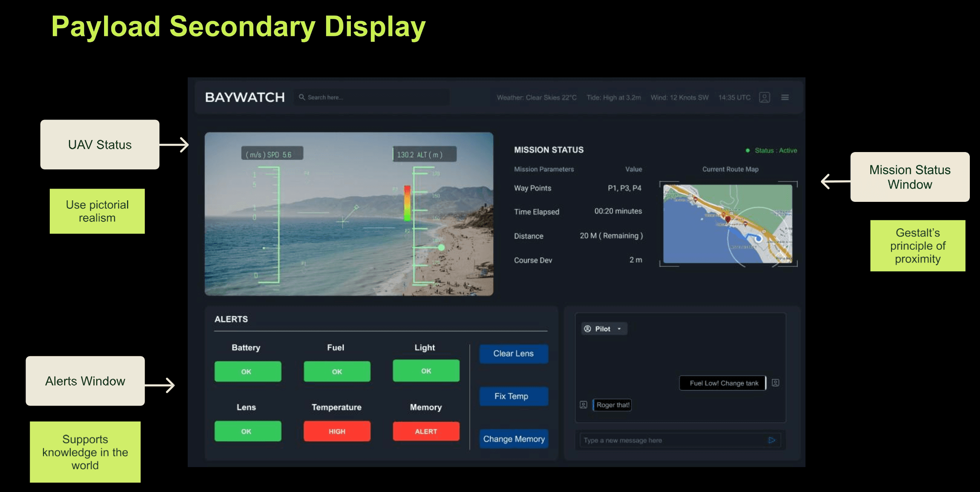The height and width of the screenshot is (492, 980).
Task: Send message with the arrow icon
Action: point(772,440)
